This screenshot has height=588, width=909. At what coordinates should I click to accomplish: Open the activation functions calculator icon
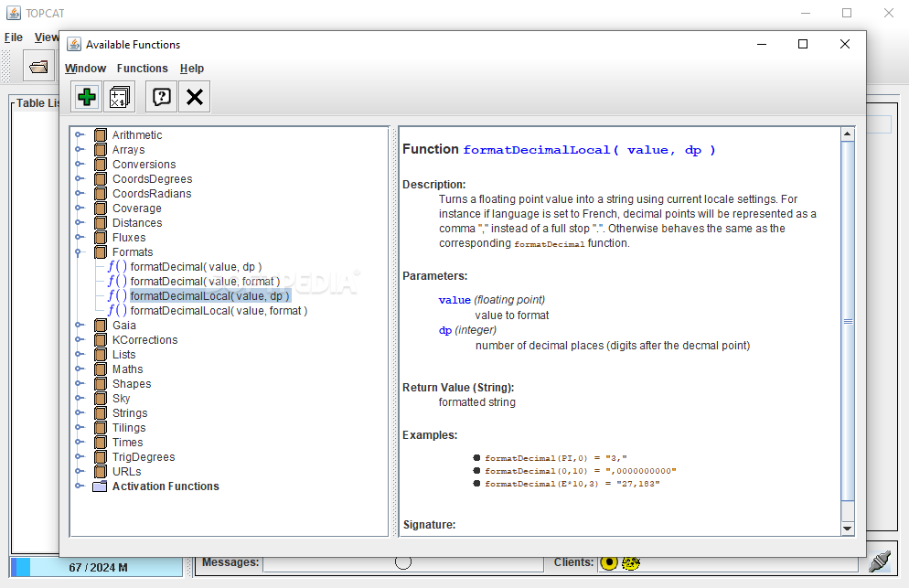click(x=120, y=96)
